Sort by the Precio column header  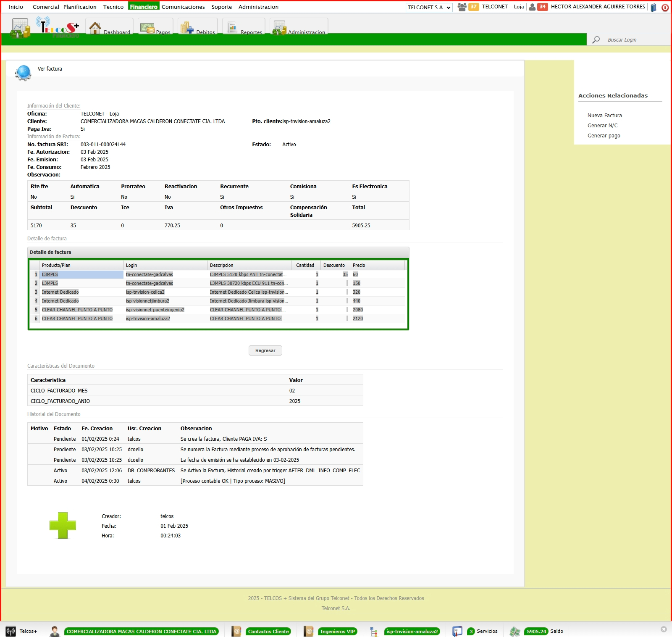tap(377, 265)
